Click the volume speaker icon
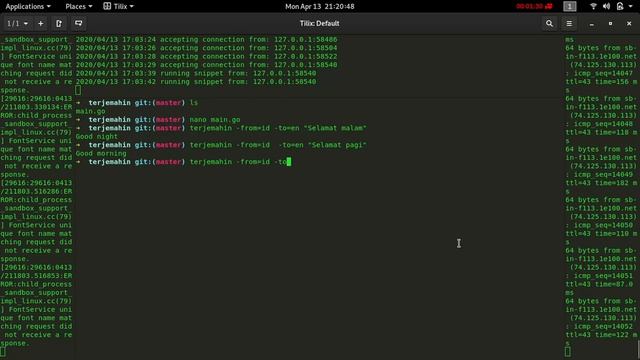The height and width of the screenshot is (360, 640). 606,7
